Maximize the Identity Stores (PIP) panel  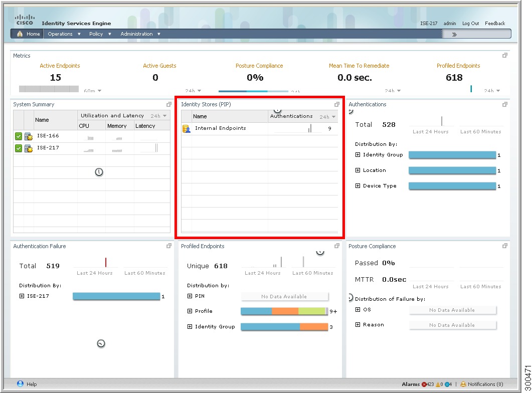pos(336,104)
